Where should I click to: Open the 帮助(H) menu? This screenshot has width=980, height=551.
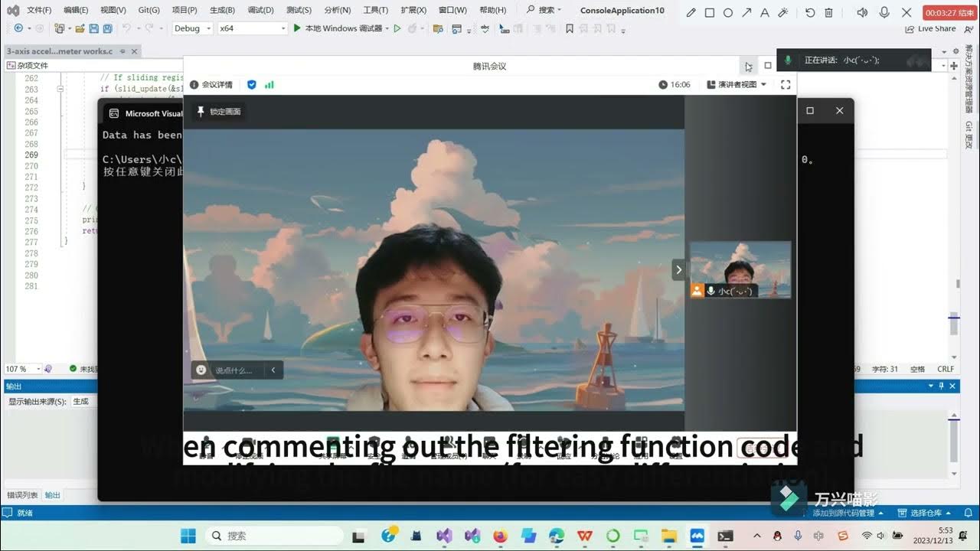pos(492,10)
